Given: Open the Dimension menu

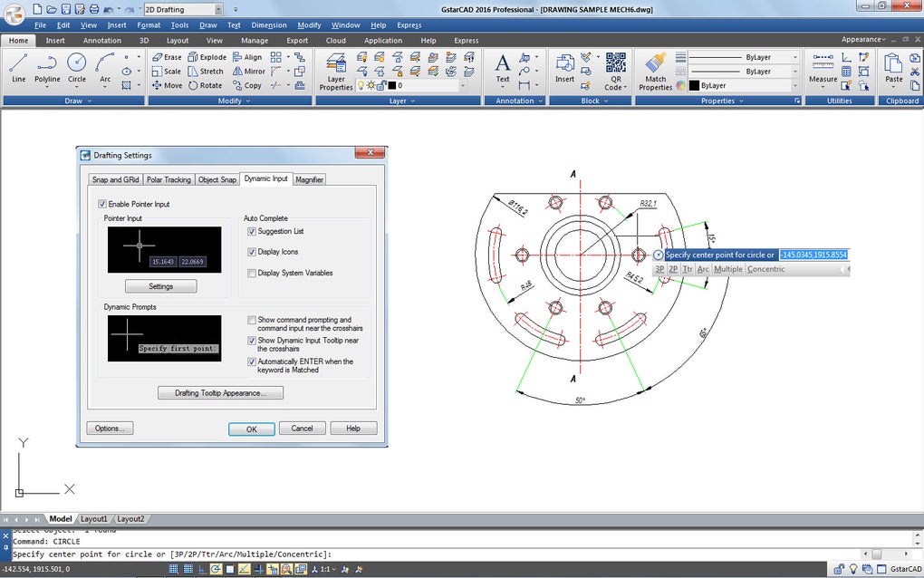Looking at the screenshot, I should coord(269,25).
